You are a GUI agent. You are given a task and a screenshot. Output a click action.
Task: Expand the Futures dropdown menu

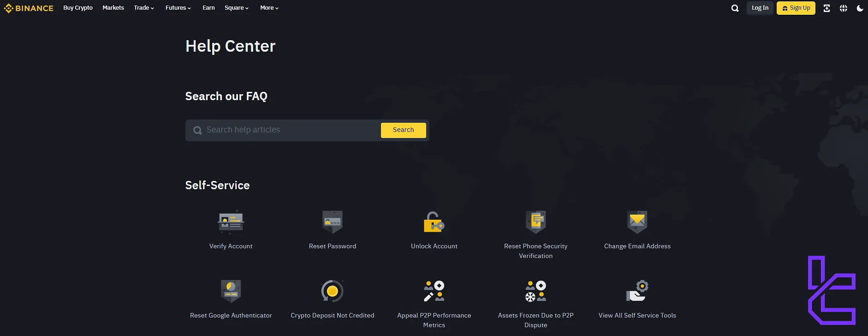click(x=178, y=8)
